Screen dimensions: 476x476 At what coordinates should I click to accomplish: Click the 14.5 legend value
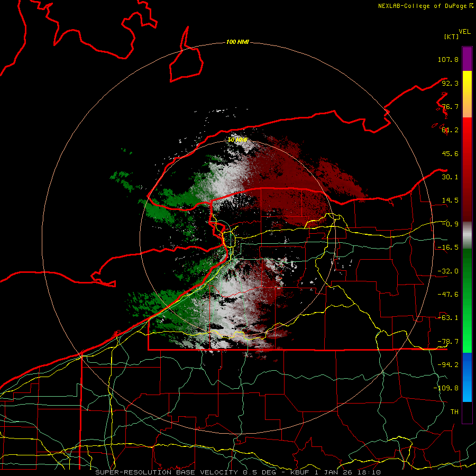tap(450, 200)
